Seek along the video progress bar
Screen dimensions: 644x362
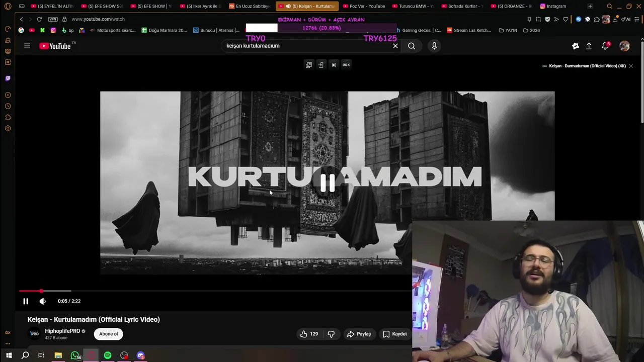(215, 291)
